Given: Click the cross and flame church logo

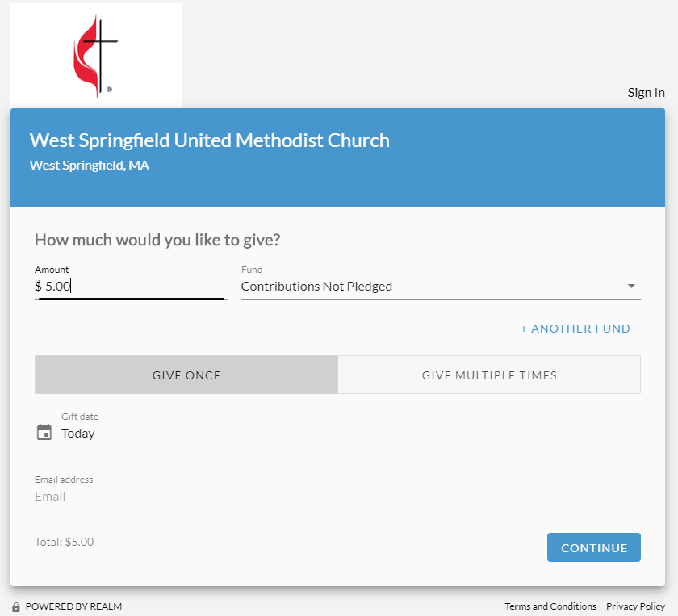Looking at the screenshot, I should [95, 55].
